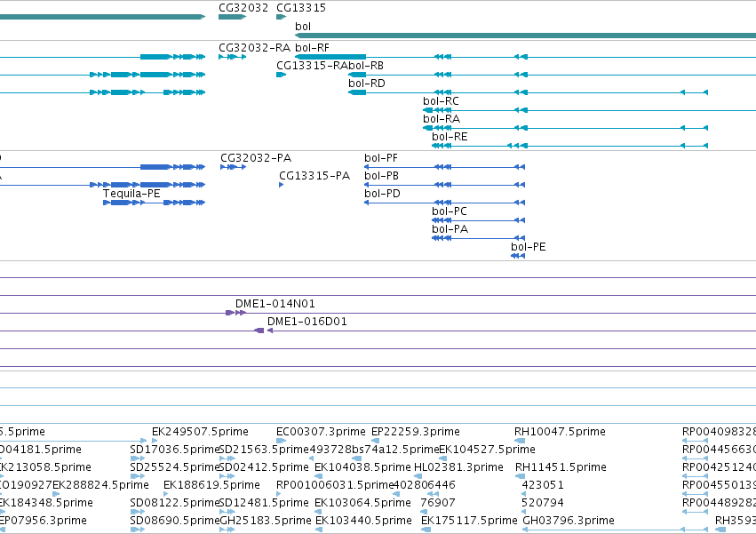756x534 pixels.
Task: Select EST SD08690.5prime label
Action: click(x=174, y=521)
